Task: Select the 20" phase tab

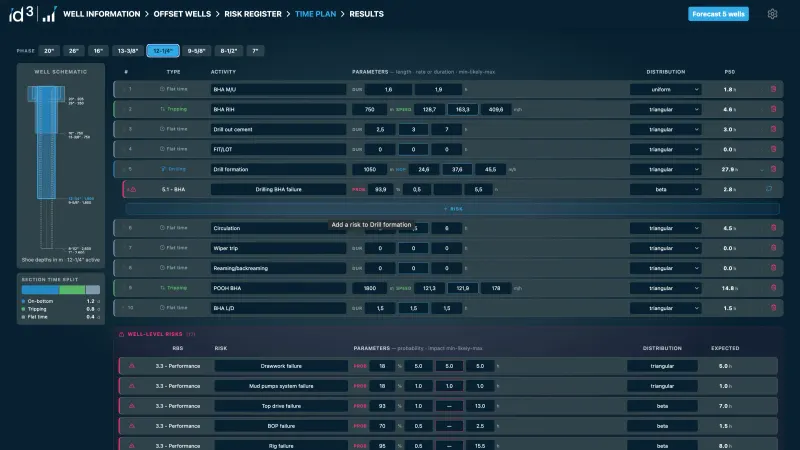Action: pos(49,51)
